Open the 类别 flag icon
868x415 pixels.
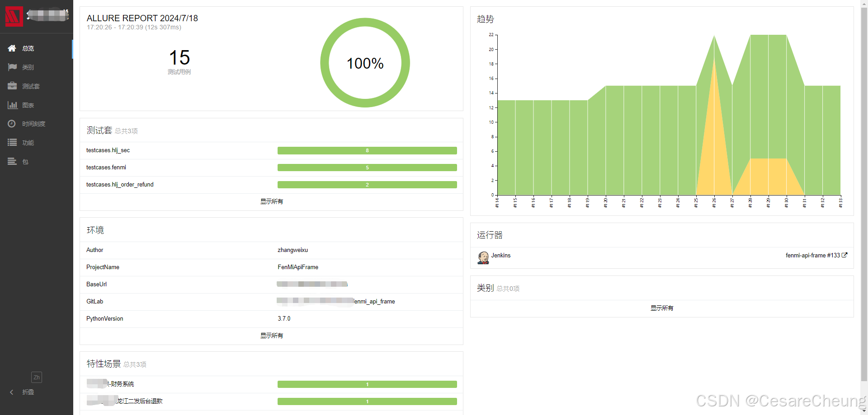pyautogui.click(x=12, y=67)
